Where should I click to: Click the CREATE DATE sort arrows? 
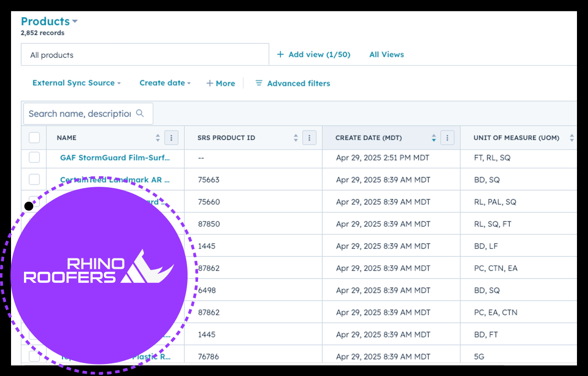(434, 137)
